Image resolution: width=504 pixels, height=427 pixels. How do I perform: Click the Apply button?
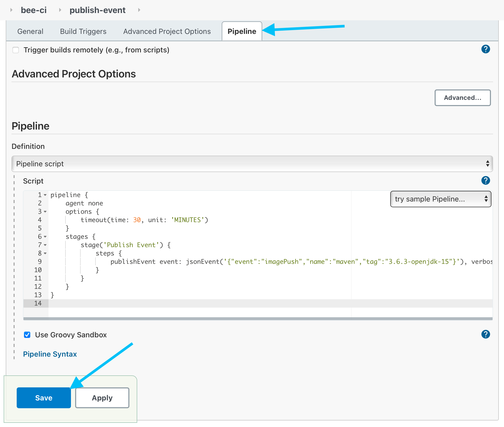click(x=102, y=398)
